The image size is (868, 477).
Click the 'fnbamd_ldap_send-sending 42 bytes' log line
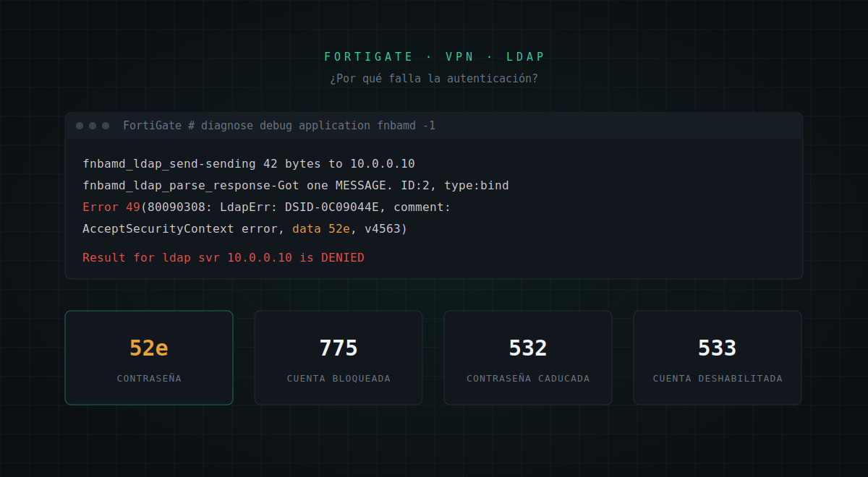pyautogui.click(x=249, y=164)
